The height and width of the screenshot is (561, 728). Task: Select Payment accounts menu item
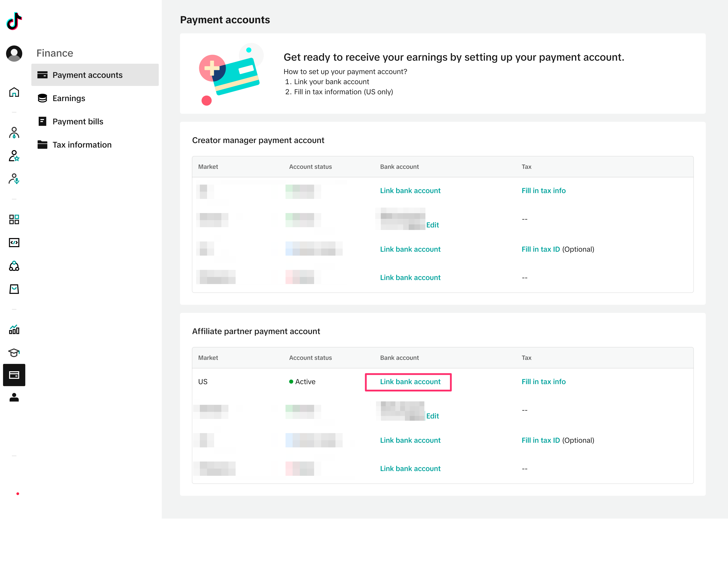tap(87, 75)
